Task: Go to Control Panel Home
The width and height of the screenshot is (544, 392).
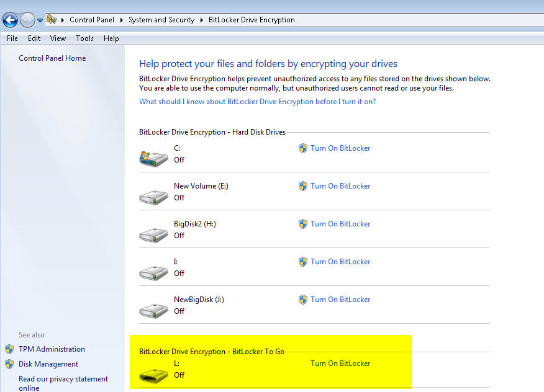Action: [x=52, y=58]
